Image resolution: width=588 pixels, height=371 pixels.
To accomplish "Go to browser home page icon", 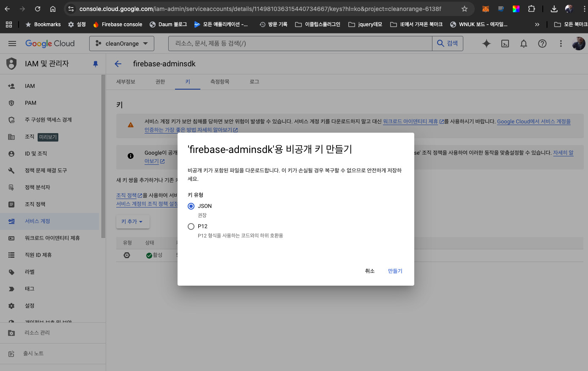I will tap(53, 9).
